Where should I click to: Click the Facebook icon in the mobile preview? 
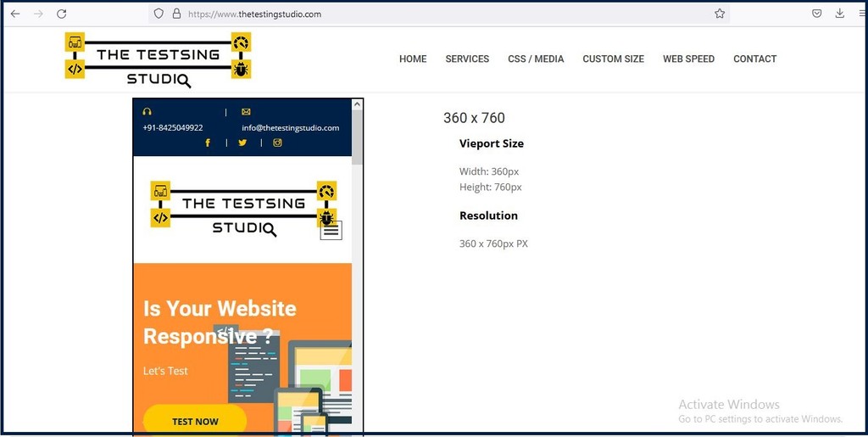point(208,143)
